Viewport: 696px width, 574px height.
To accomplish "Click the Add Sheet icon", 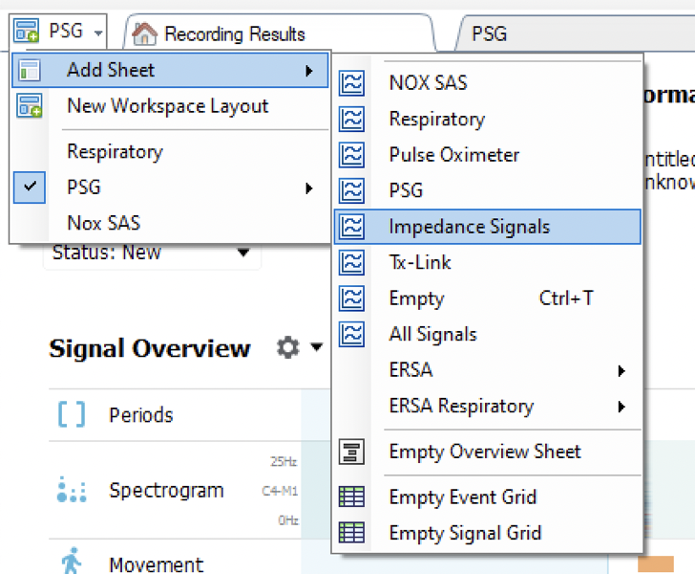I will [x=29, y=70].
